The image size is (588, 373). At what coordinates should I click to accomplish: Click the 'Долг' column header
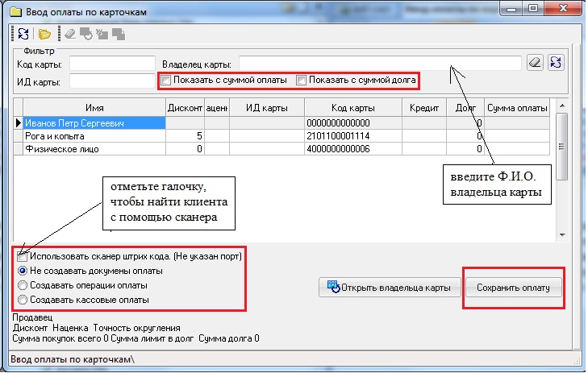click(x=465, y=108)
